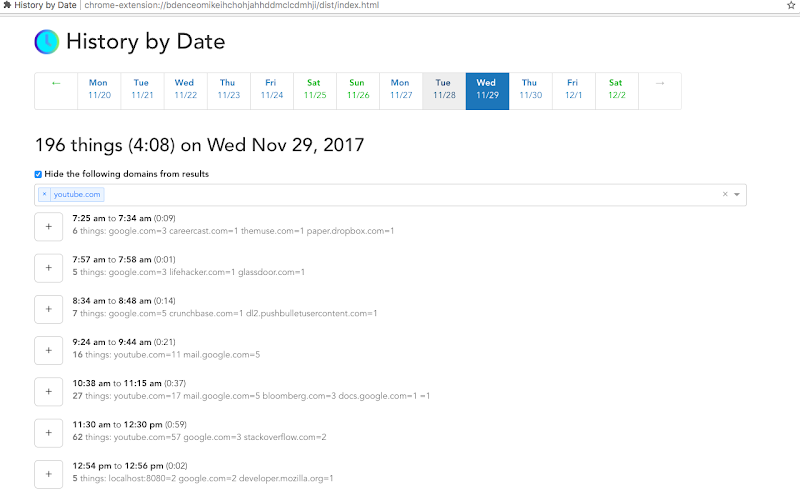Screen dimensions: 800x500
Task: Expand the 8:34 am to 8:48 am entry
Action: point(48,309)
